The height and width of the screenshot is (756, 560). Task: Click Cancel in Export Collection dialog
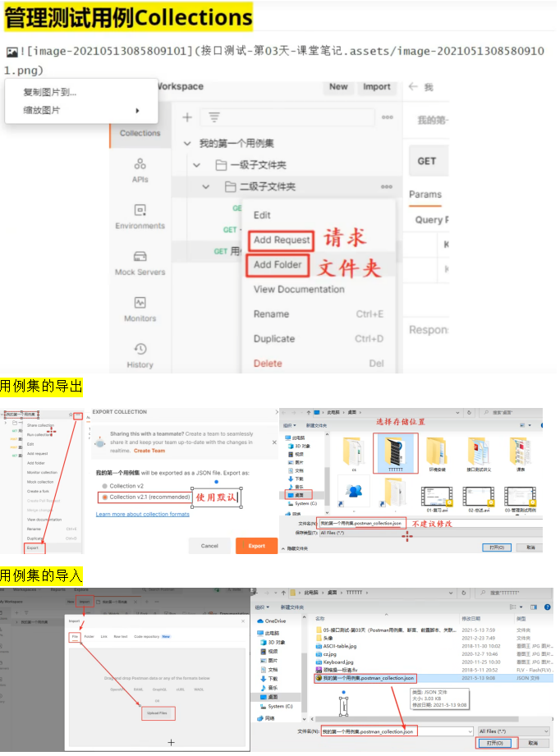coord(209,546)
